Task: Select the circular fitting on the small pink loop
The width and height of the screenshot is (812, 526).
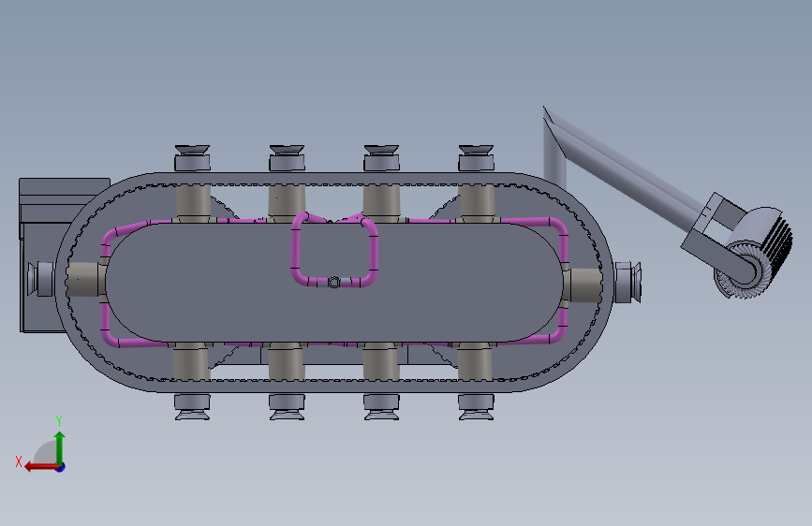Action: (x=334, y=282)
